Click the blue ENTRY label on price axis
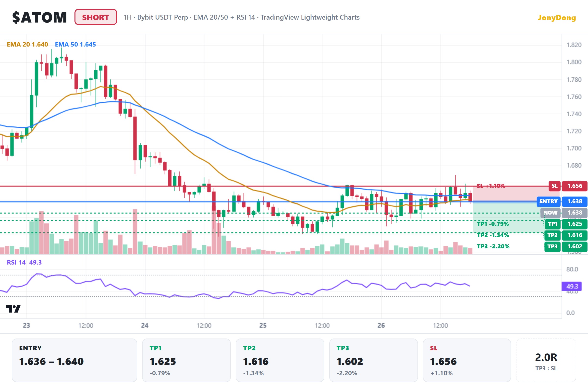 pyautogui.click(x=548, y=201)
